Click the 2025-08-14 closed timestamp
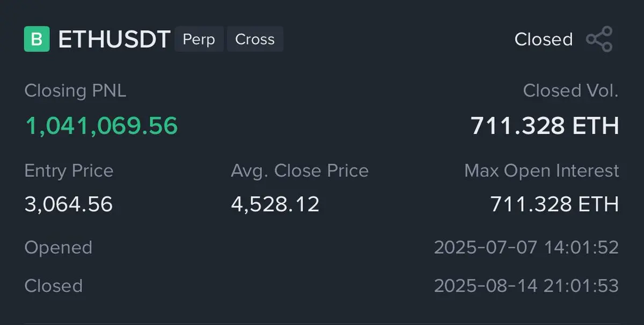The image size is (644, 325). coord(526,286)
